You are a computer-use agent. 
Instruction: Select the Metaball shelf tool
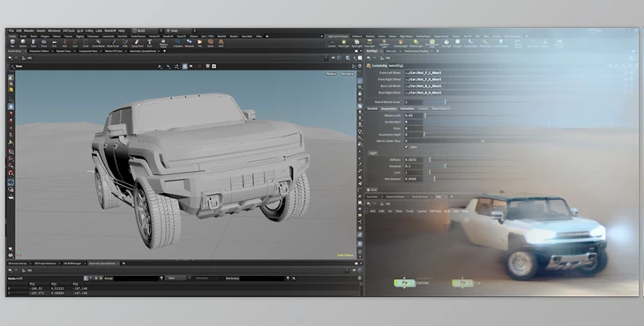pyautogui.click(x=189, y=42)
